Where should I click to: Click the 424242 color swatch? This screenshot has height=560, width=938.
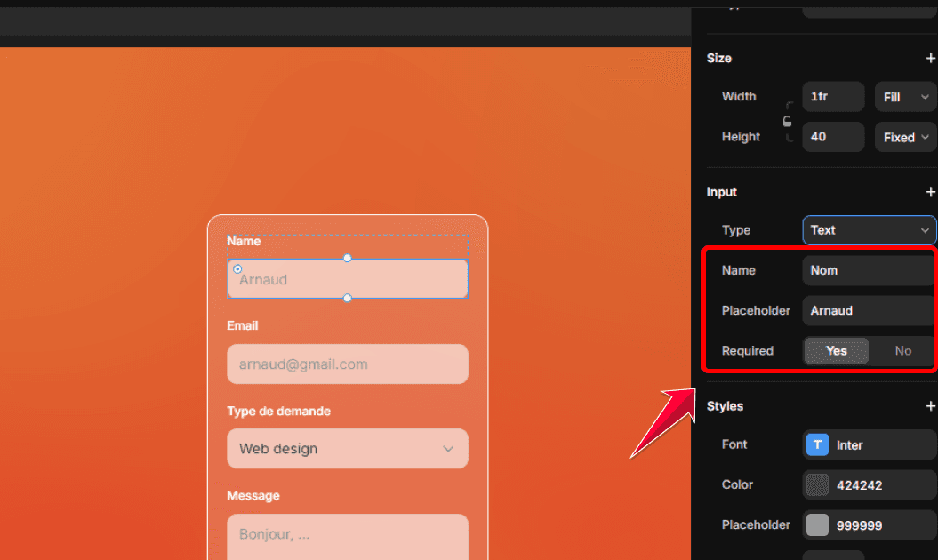(x=816, y=484)
